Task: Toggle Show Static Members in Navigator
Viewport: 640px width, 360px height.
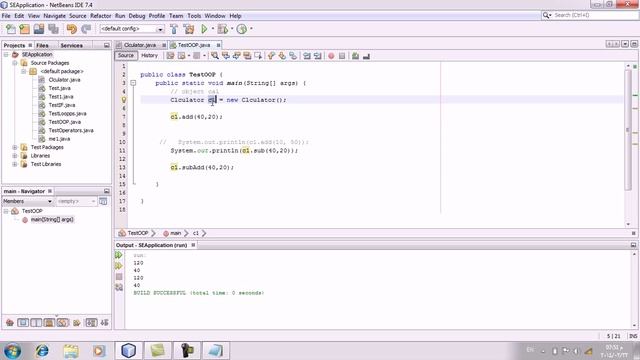Action: 36,323
